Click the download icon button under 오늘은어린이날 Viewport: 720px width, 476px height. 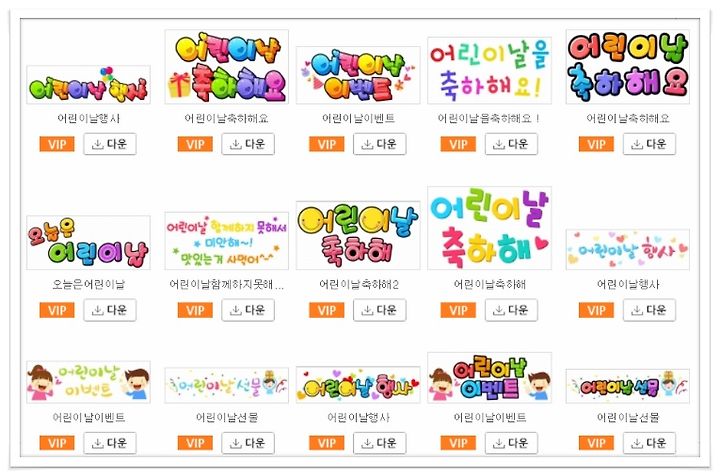pos(110,310)
